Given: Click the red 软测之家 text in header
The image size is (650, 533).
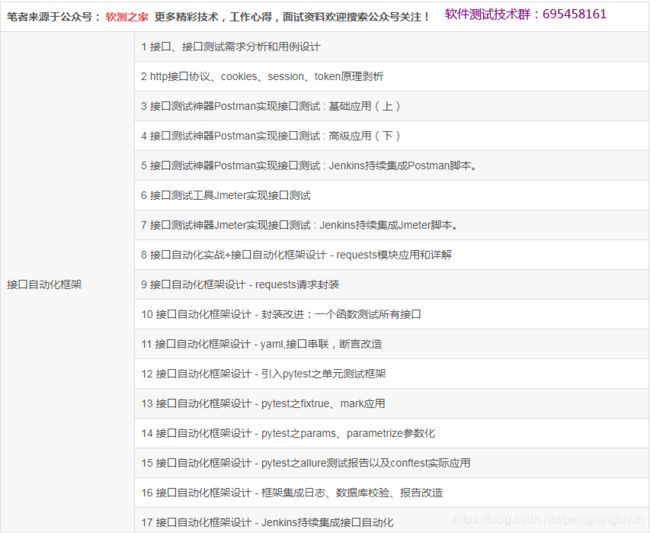Looking at the screenshot, I should pos(127,17).
